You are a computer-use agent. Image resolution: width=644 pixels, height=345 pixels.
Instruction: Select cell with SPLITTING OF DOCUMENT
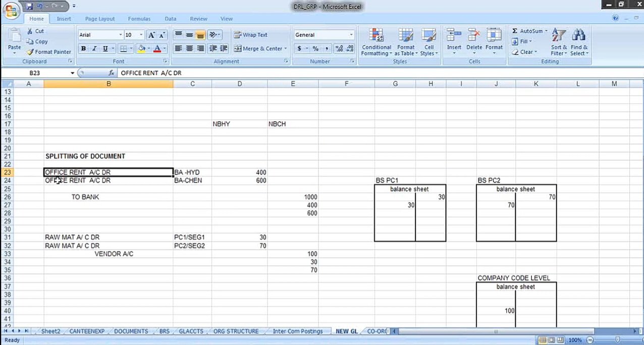(108, 156)
